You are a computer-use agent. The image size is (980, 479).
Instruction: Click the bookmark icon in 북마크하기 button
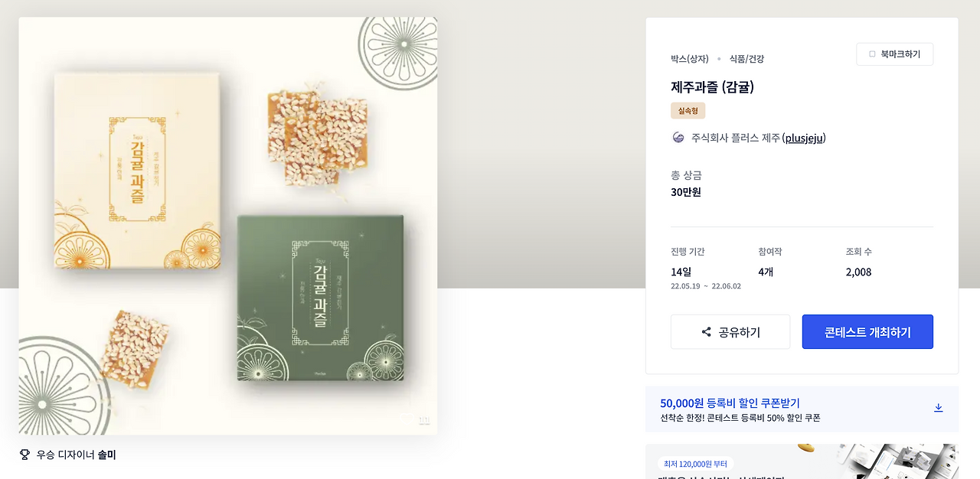(x=872, y=54)
